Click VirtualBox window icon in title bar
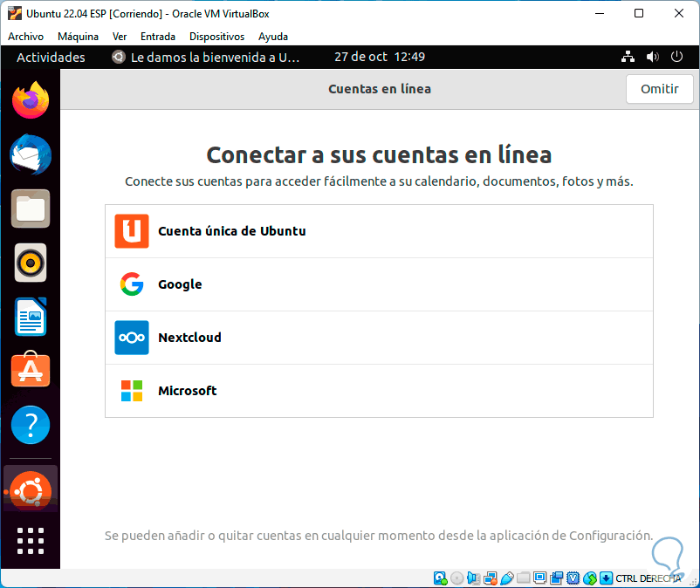 coord(15,13)
